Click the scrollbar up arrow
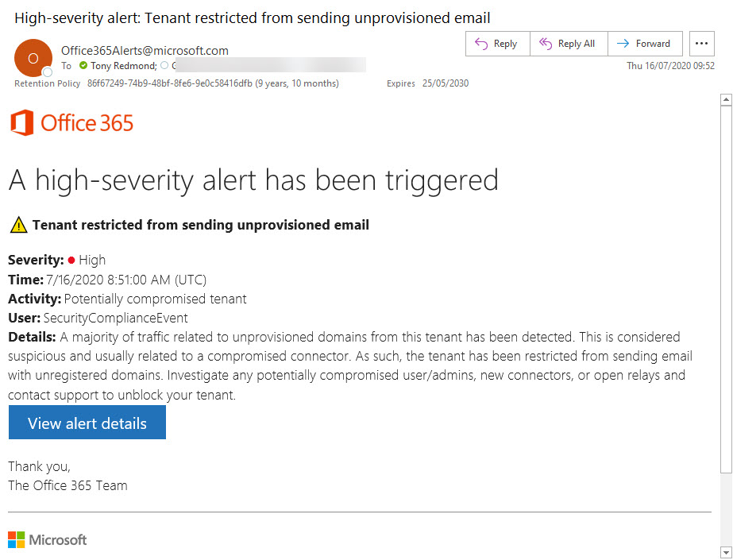733x560 pixels. coord(725,100)
